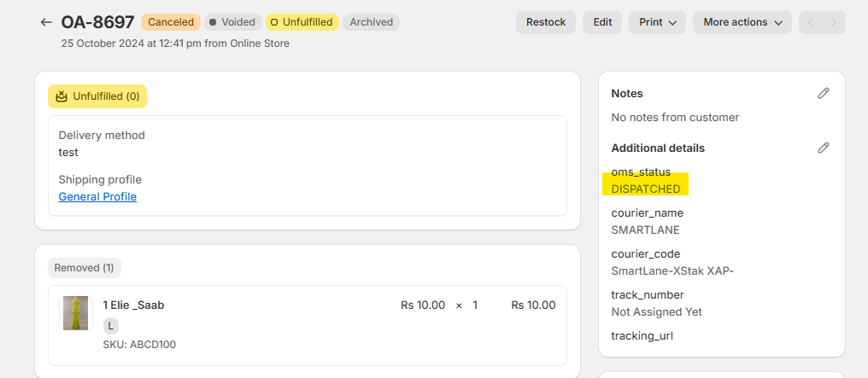This screenshot has height=378, width=868.
Task: Select the highlighted DISPATCHED status value
Action: [x=646, y=189]
